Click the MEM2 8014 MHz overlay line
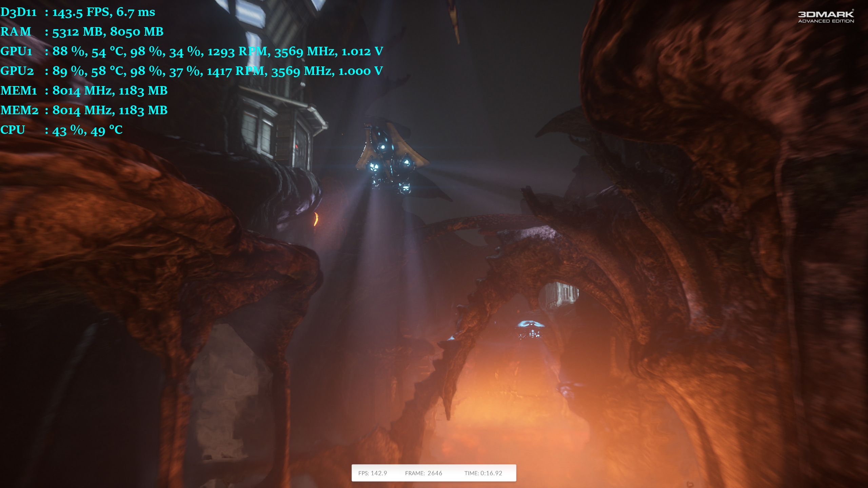This screenshot has width=868, height=488. pyautogui.click(x=84, y=110)
